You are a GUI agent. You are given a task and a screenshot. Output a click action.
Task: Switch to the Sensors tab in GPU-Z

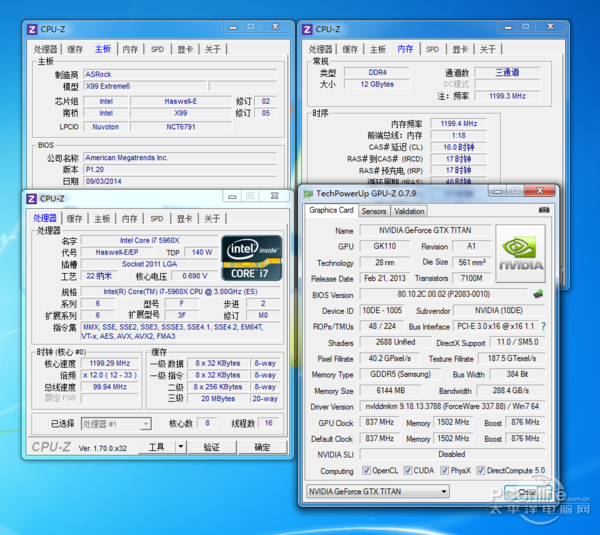[x=374, y=211]
